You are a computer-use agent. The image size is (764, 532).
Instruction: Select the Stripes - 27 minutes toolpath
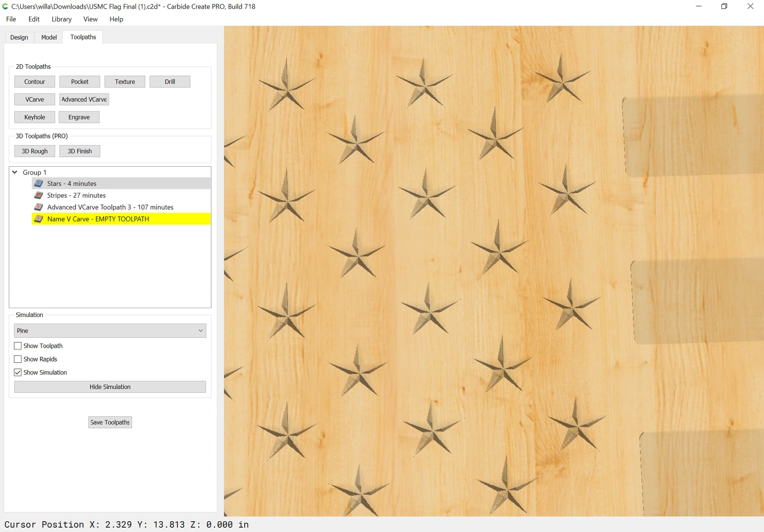tap(76, 195)
